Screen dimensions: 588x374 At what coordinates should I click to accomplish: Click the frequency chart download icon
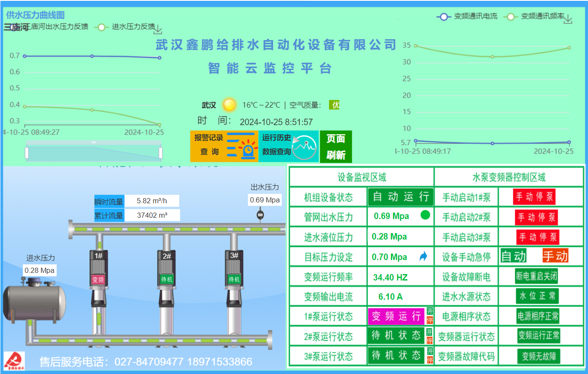coord(568,20)
